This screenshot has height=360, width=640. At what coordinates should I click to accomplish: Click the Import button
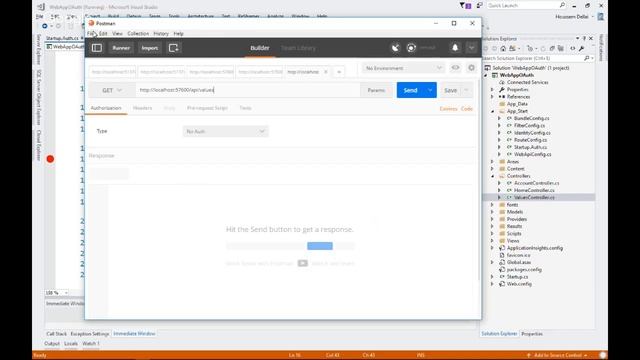pos(149,48)
